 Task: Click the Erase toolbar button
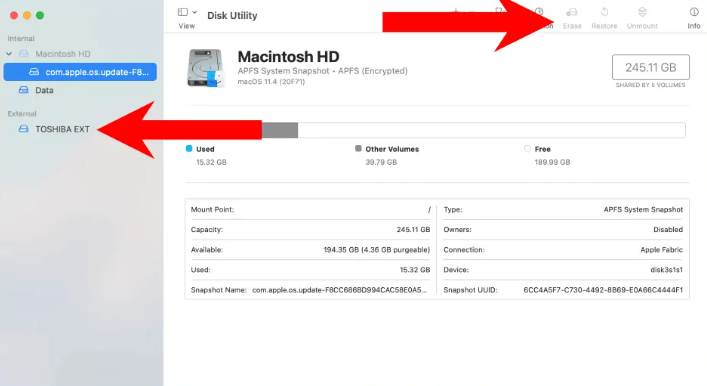point(572,18)
